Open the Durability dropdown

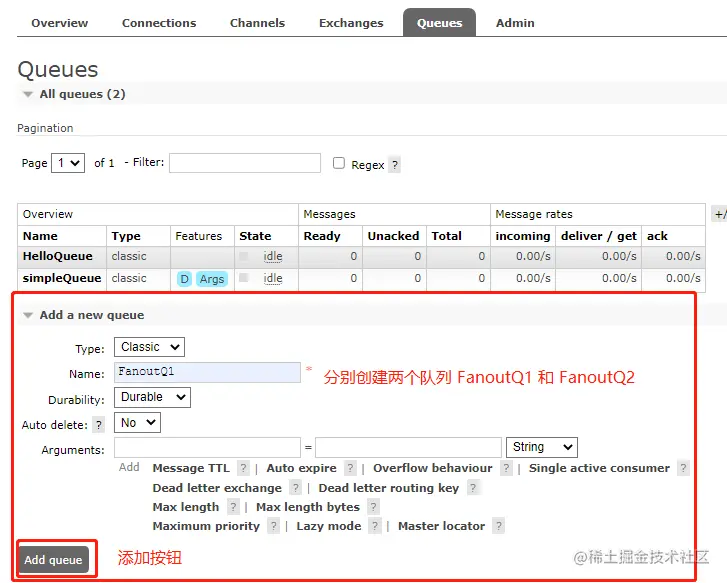153,397
